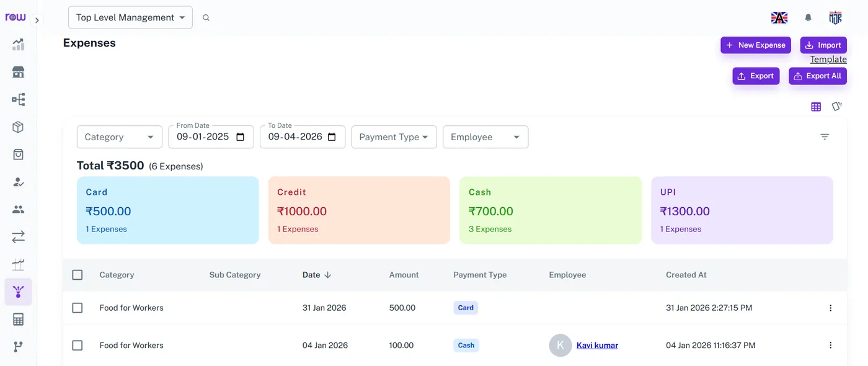Open the shopping bag icon in sidebar
The height and width of the screenshot is (366, 868).
point(18,154)
